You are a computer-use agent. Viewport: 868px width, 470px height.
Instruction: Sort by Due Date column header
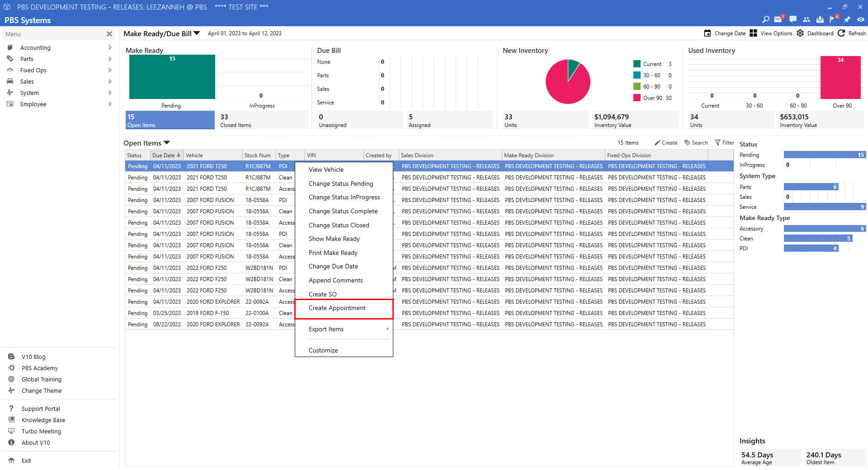coord(167,155)
